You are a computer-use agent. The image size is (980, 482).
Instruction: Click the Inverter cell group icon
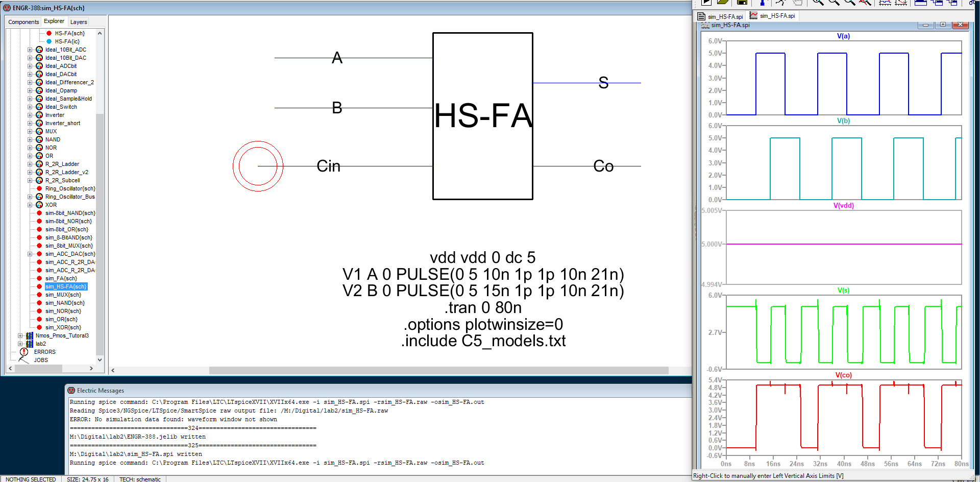pyautogui.click(x=39, y=115)
